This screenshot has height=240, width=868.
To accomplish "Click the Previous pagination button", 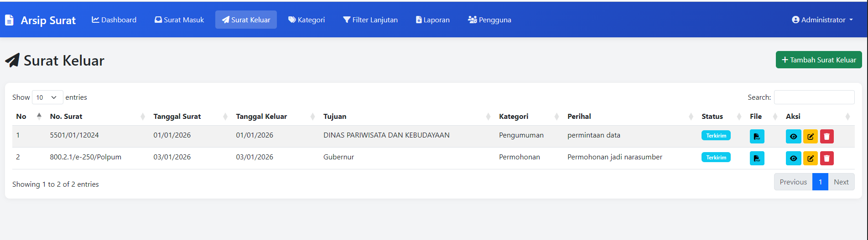I will pos(793,182).
